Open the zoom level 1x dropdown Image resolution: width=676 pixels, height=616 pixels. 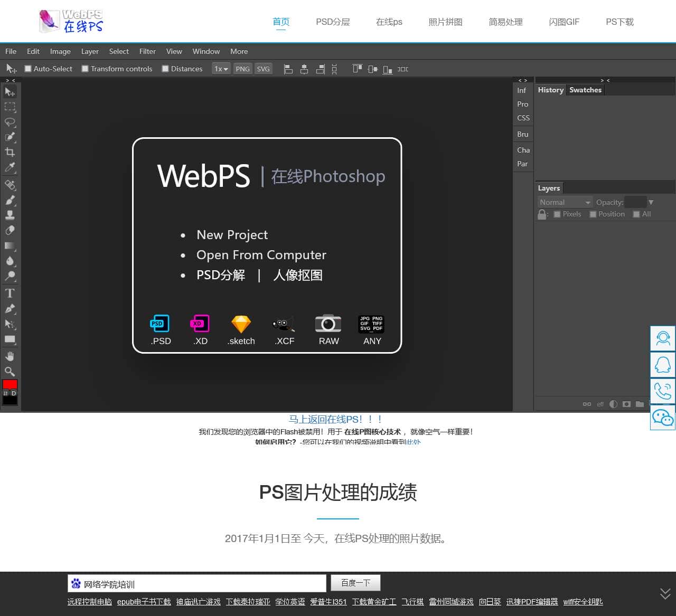pyautogui.click(x=221, y=69)
